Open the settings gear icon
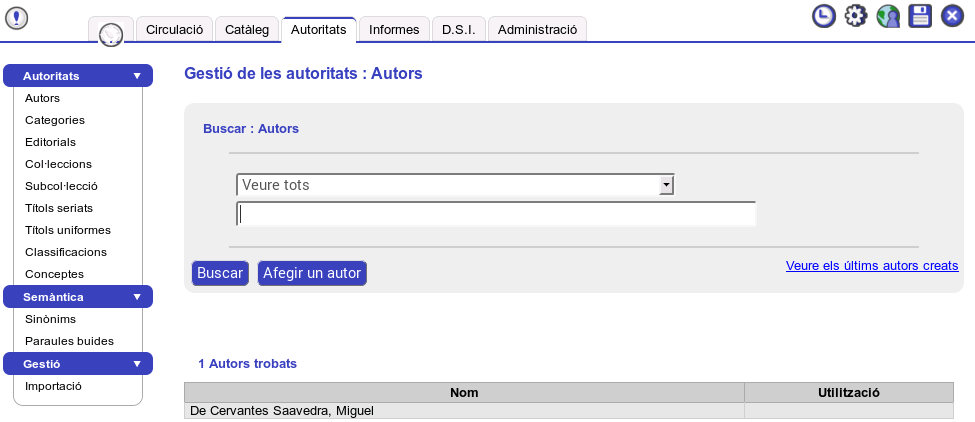Image resolution: width=975 pixels, height=422 pixels. pos(856,16)
